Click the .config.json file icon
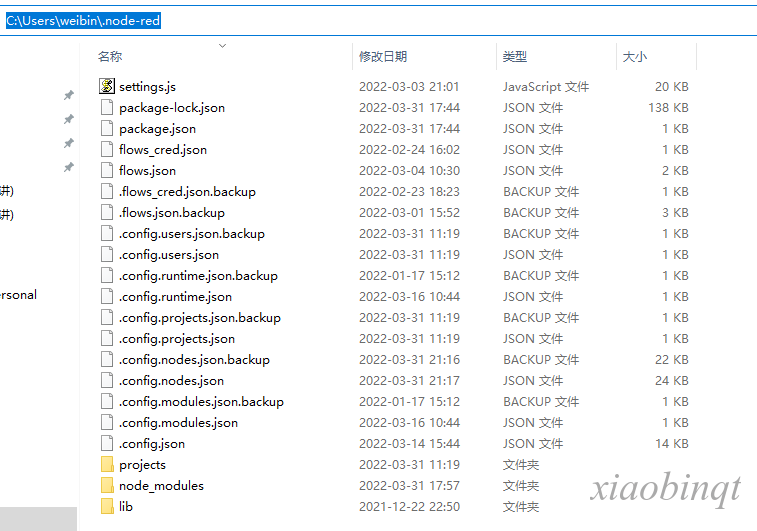This screenshot has width=757, height=531. coord(107,443)
